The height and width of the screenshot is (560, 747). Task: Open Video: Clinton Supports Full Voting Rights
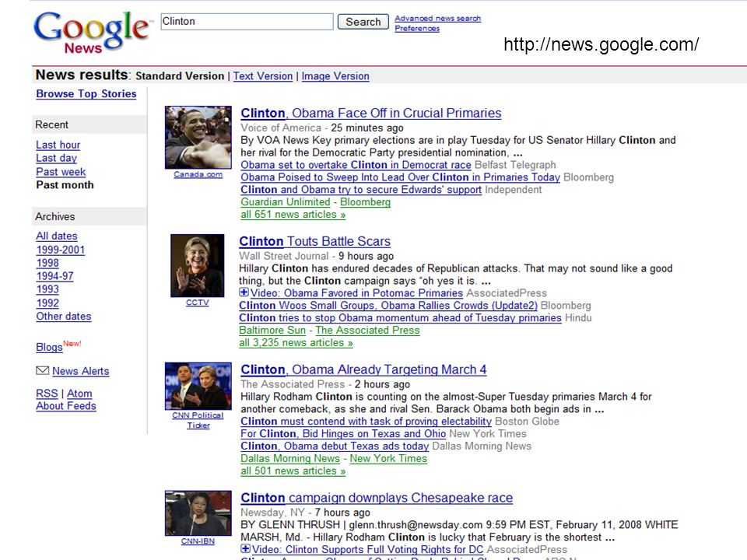click(368, 550)
